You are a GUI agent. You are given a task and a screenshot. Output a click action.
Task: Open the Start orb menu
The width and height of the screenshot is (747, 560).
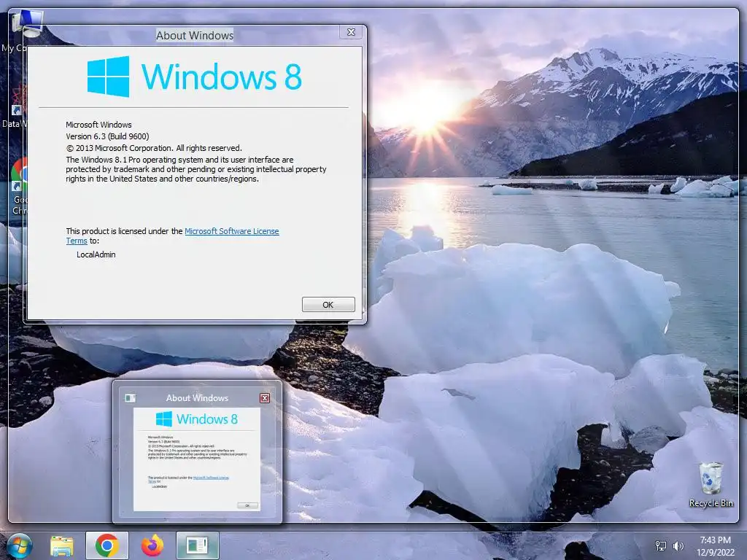pyautogui.click(x=20, y=545)
